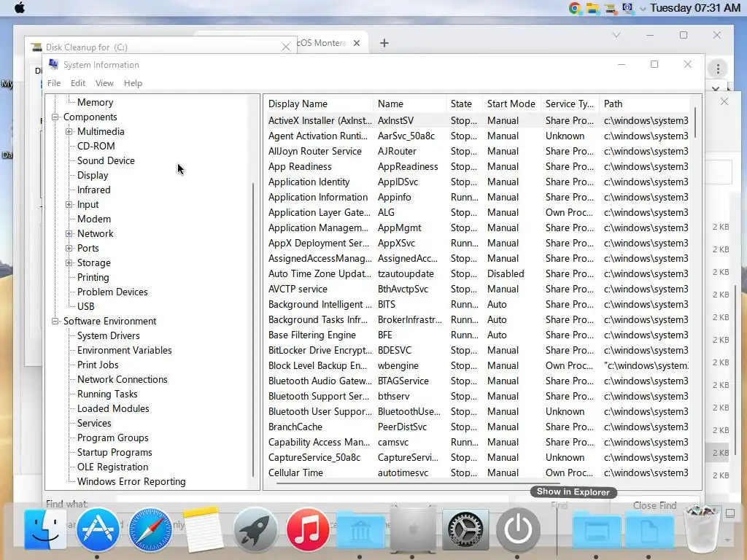Select the ActiveX Installer service row
The width and height of the screenshot is (747, 560).
478,121
